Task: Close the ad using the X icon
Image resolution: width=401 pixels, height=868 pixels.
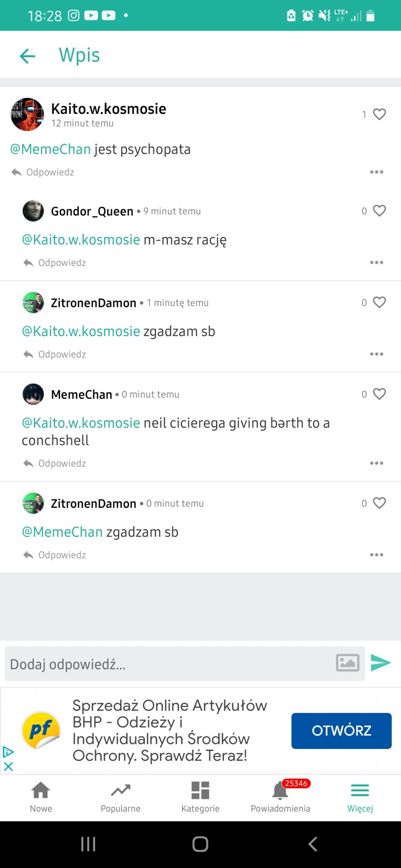Action: tap(8, 766)
